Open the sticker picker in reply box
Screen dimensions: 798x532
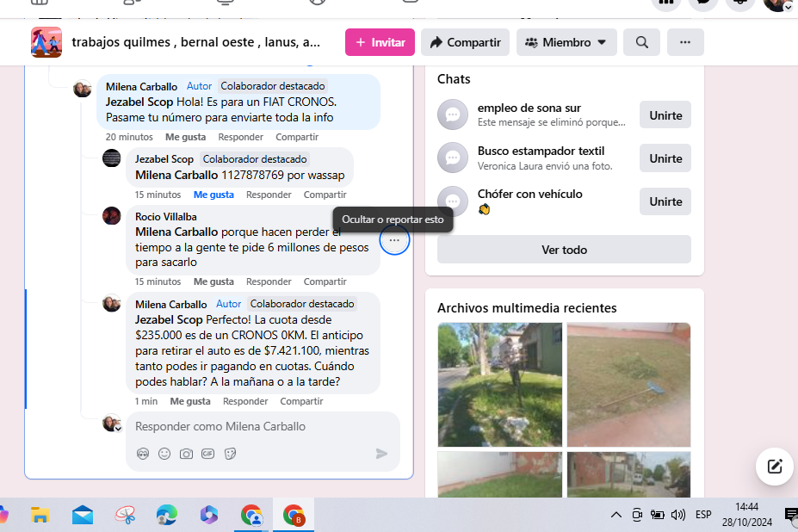tap(230, 454)
